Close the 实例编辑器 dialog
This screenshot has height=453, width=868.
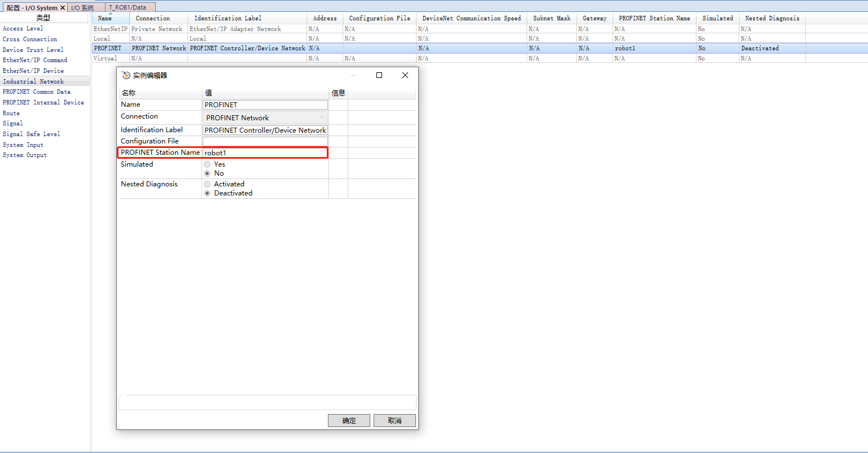coord(405,75)
